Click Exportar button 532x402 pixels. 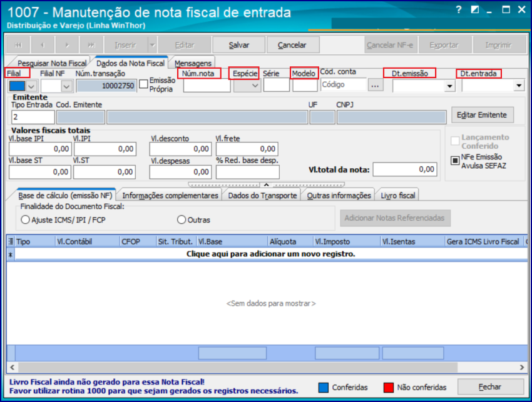click(x=444, y=45)
